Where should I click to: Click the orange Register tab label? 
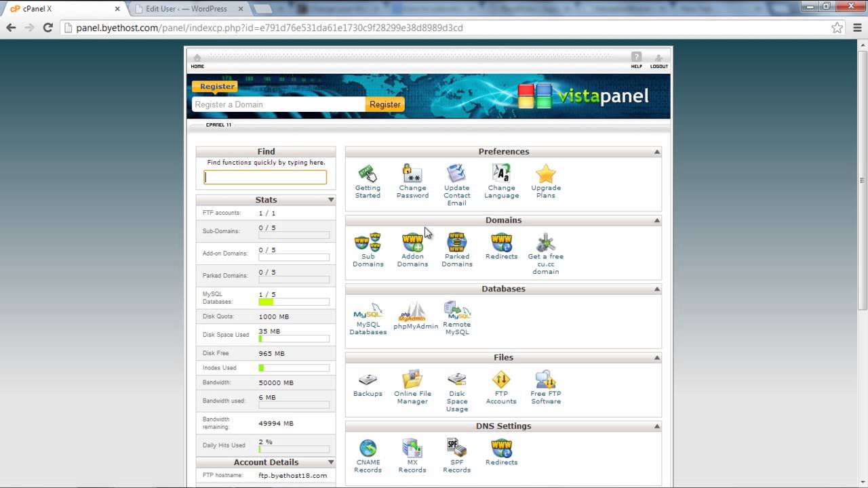pyautogui.click(x=216, y=87)
